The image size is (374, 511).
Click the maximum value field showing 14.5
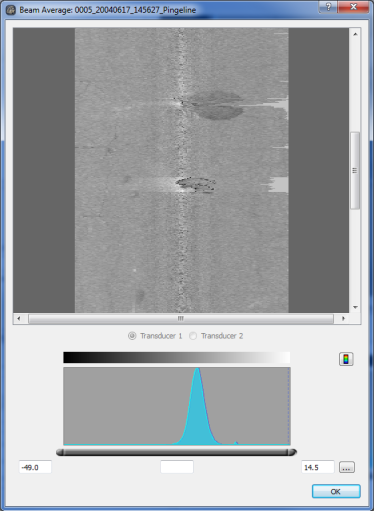[x=318, y=467]
